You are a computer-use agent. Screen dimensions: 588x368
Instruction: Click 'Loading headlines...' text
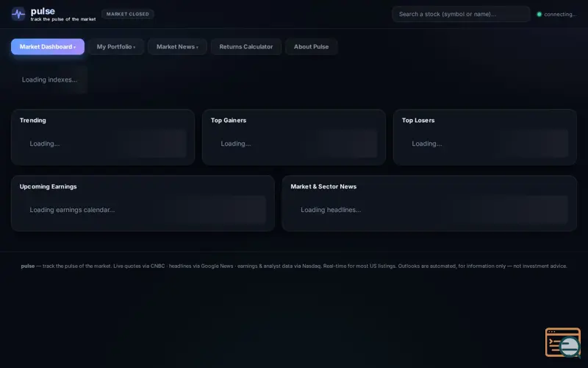pyautogui.click(x=331, y=210)
